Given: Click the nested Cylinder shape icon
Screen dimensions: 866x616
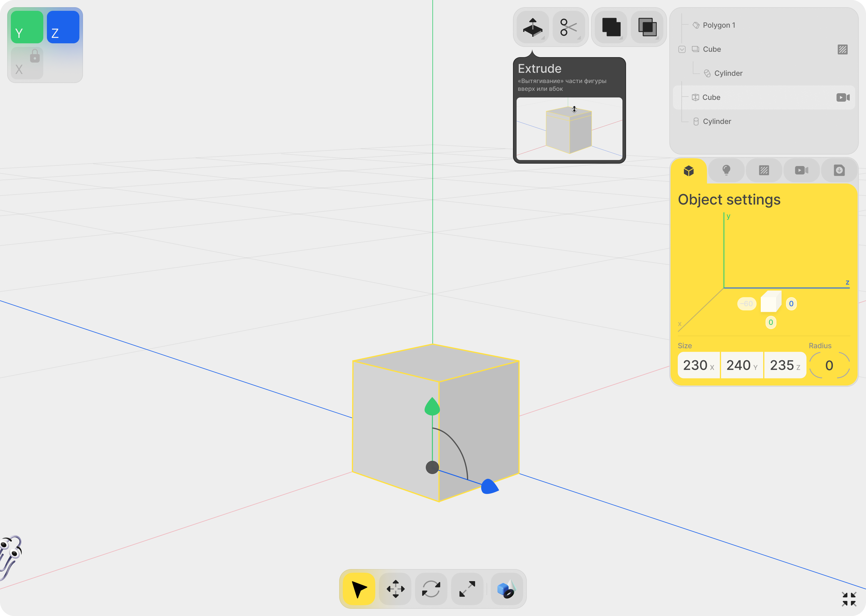Looking at the screenshot, I should point(707,73).
